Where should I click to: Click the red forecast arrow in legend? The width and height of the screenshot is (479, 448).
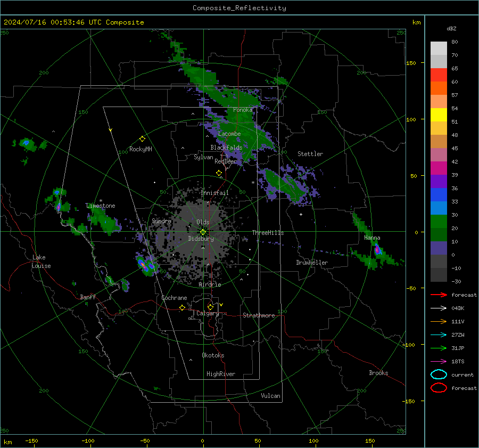point(439,295)
